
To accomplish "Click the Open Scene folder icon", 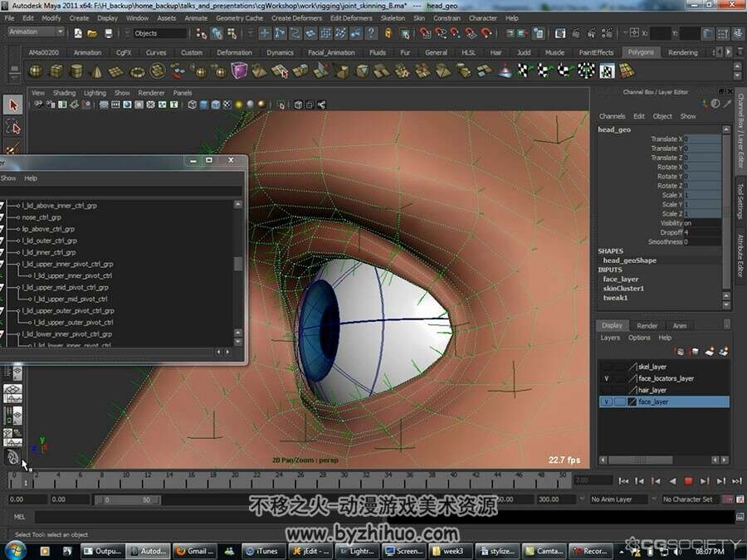I will 92,33.
